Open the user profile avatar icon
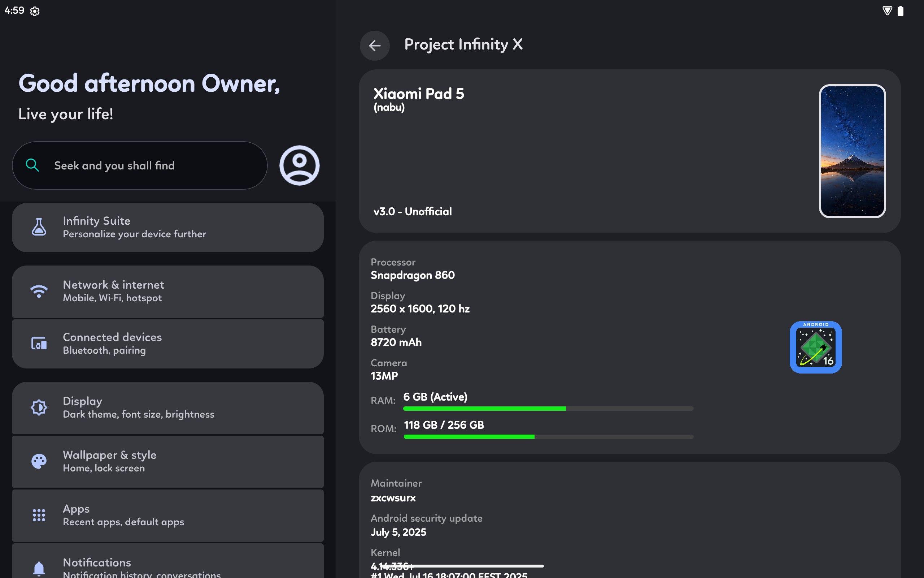The height and width of the screenshot is (578, 924). point(299,165)
